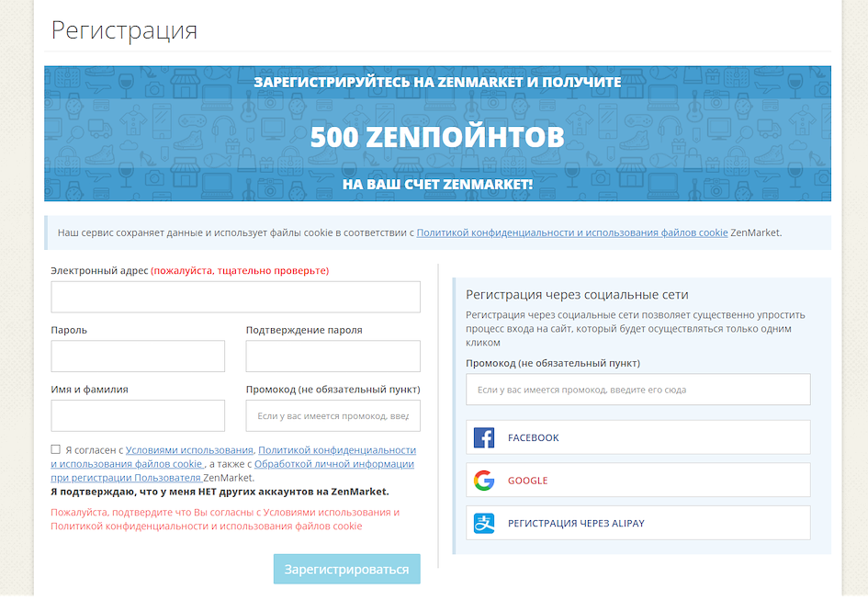Register via the GOOGLE button
This screenshot has width=868, height=600.
point(637,480)
